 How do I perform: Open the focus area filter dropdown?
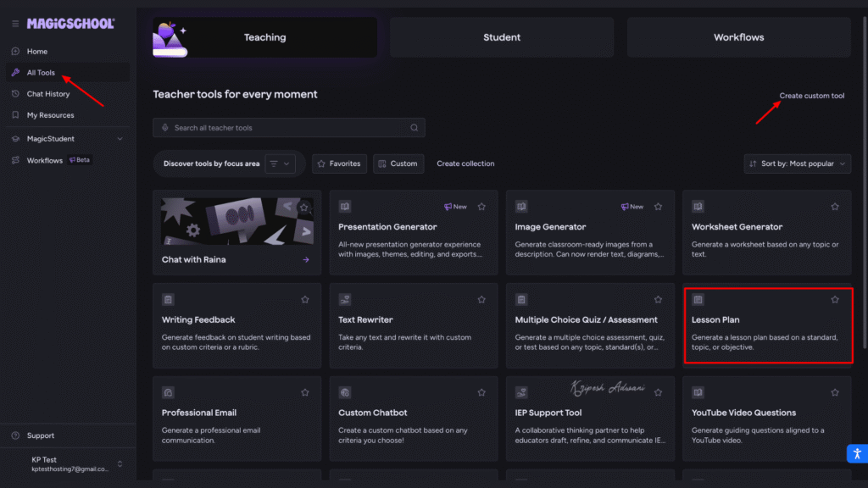(x=280, y=164)
